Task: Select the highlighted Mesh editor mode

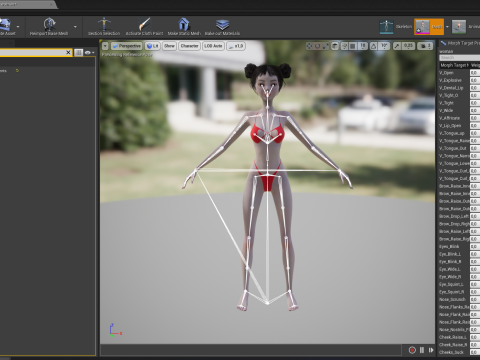Action: [429, 26]
